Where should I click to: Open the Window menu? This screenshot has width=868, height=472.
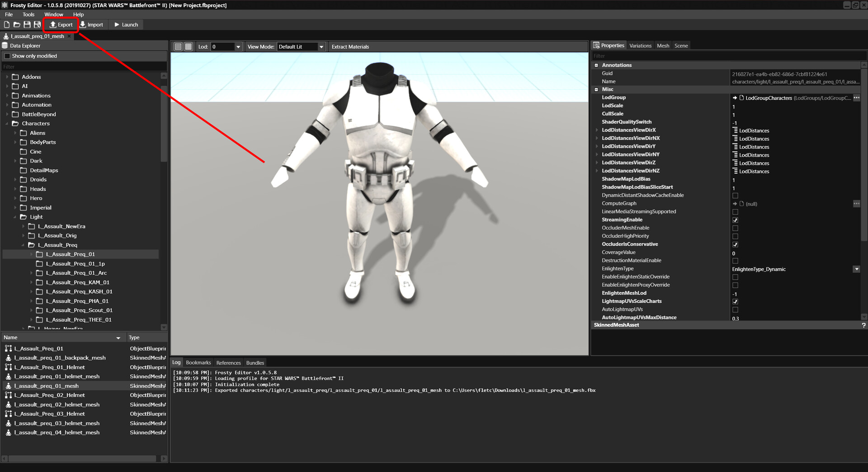54,14
